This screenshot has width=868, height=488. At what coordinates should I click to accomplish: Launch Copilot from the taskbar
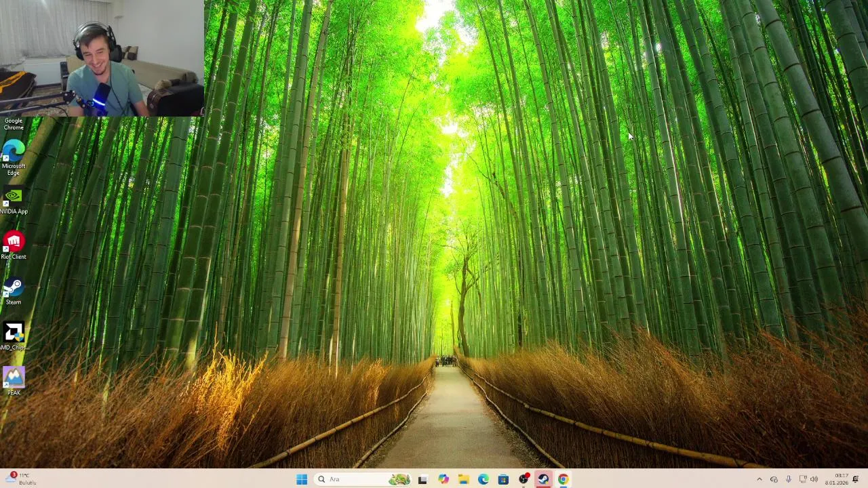tap(443, 479)
